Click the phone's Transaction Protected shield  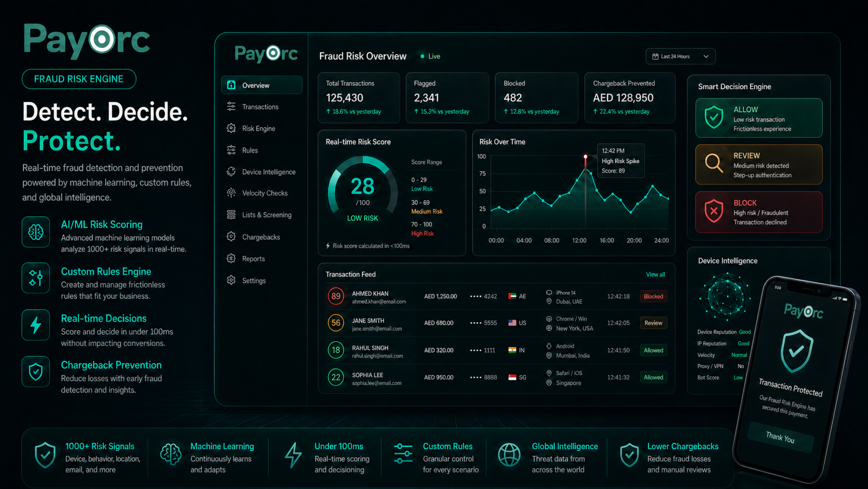[797, 351]
